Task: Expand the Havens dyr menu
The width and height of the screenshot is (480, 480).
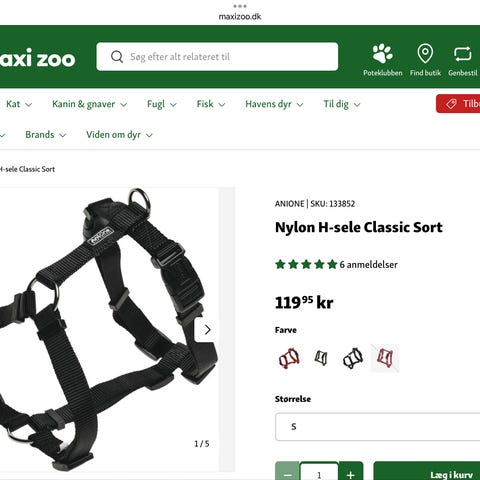Action: pos(274,104)
